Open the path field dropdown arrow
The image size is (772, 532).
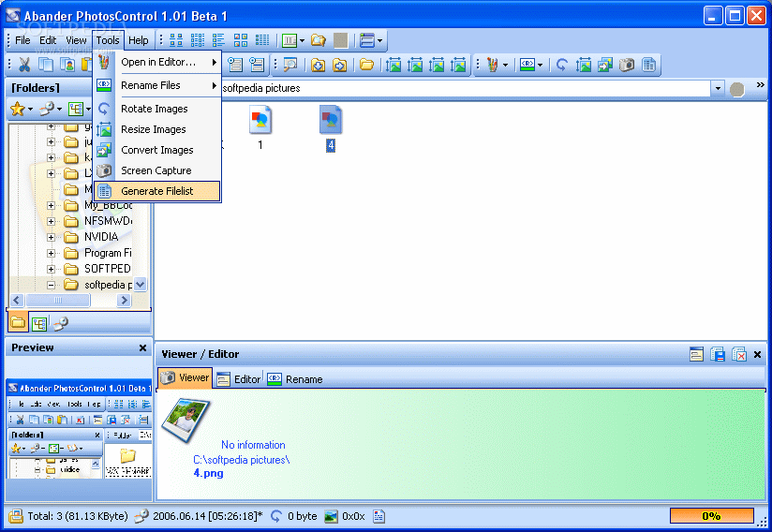[x=718, y=89]
